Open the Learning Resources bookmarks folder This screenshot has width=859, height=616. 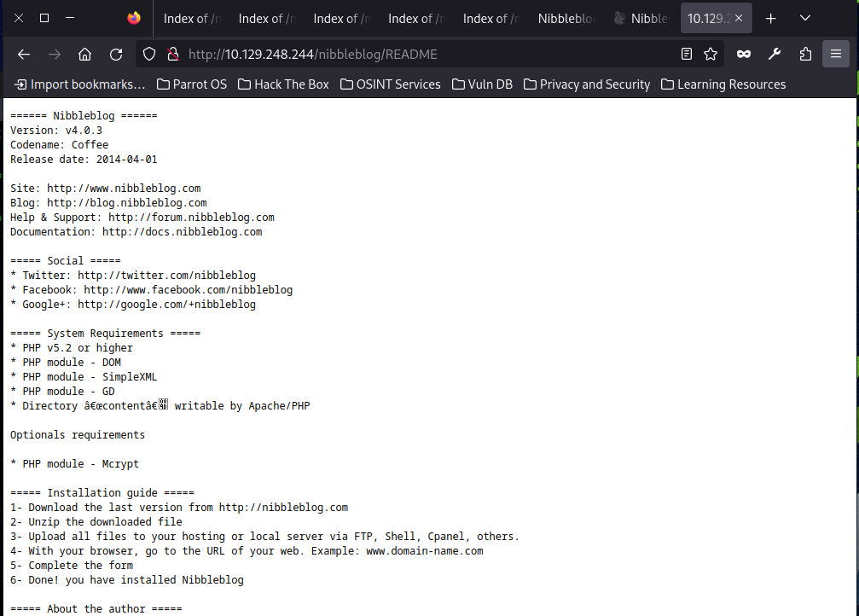[x=723, y=84]
